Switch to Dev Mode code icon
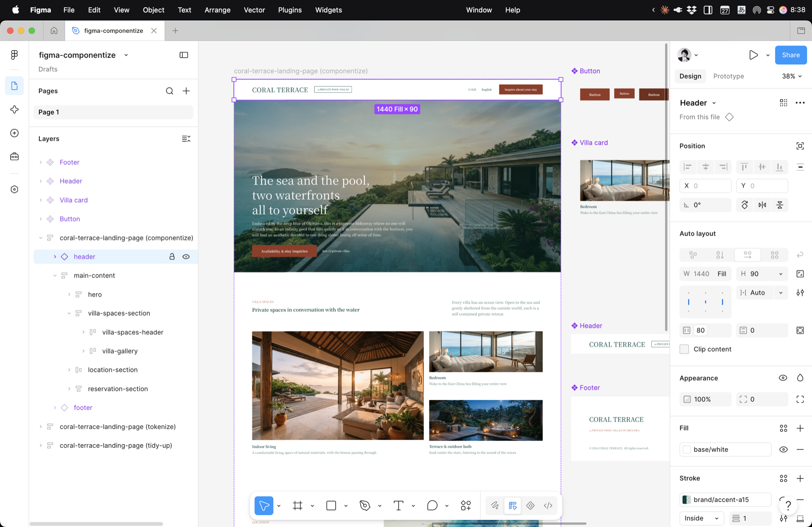Image resolution: width=812 pixels, height=527 pixels. pyautogui.click(x=548, y=505)
